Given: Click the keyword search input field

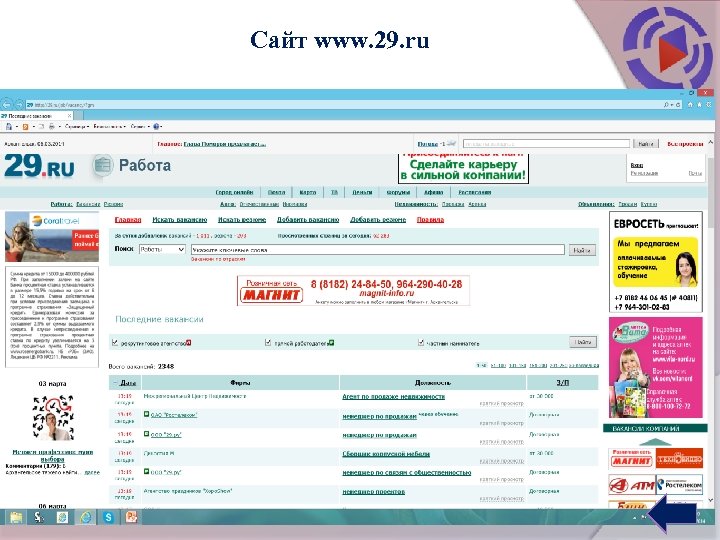Looking at the screenshot, I should (377, 250).
